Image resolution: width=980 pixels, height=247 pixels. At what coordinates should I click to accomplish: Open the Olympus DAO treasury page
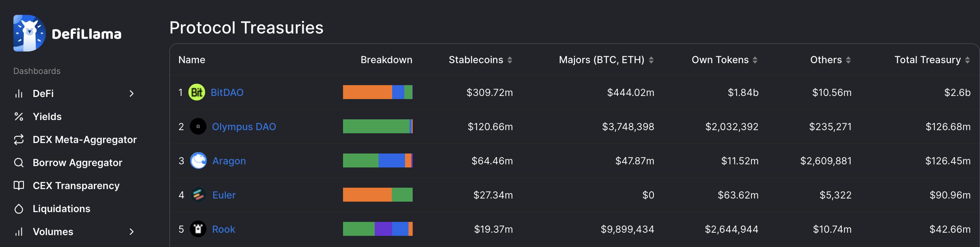pyautogui.click(x=244, y=127)
